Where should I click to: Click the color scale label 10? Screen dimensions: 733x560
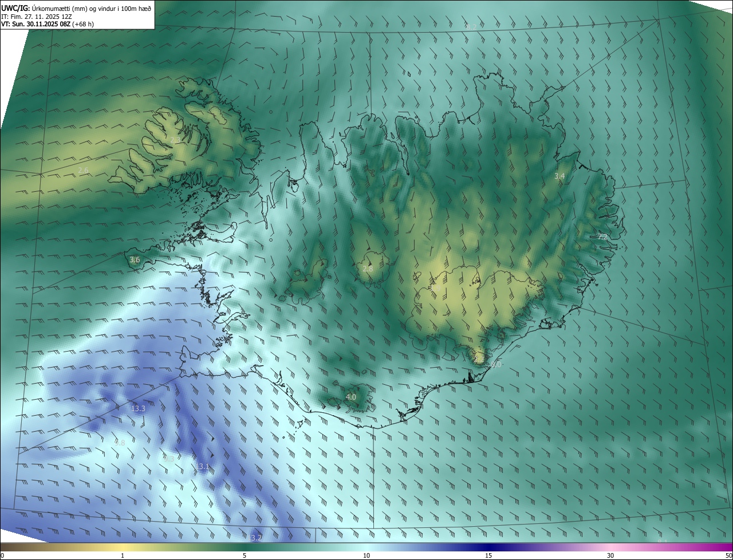click(x=366, y=555)
